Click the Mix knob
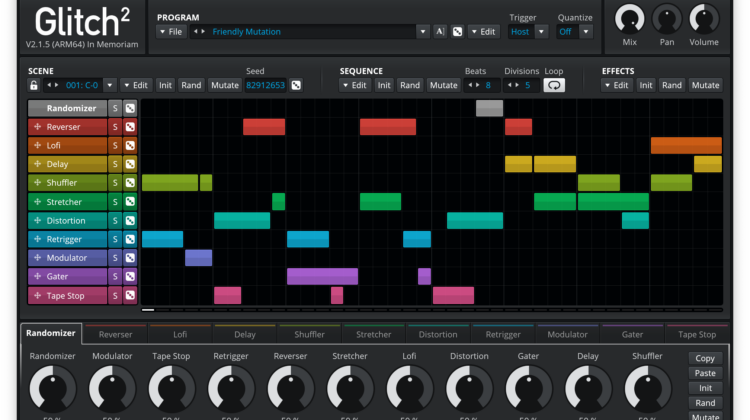 [629, 20]
